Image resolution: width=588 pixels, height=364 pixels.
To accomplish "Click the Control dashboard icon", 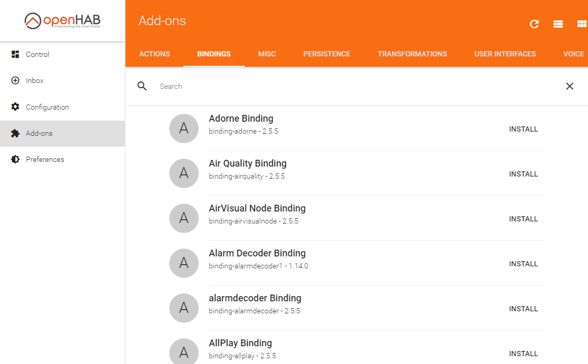I will pyautogui.click(x=15, y=54).
